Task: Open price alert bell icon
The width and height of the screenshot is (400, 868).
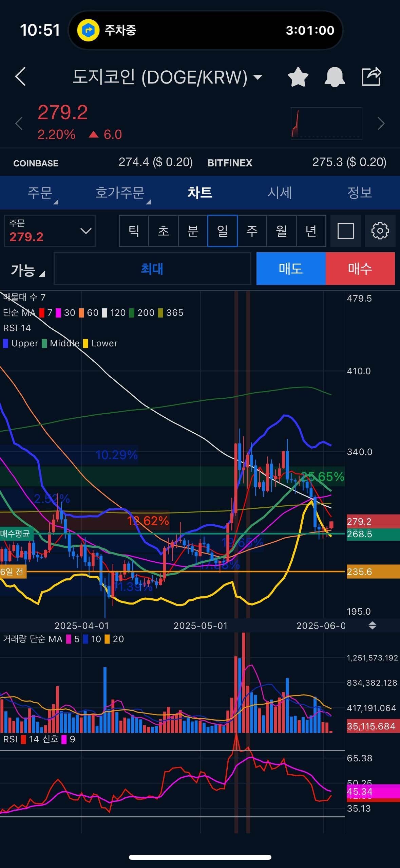Action: (335, 77)
